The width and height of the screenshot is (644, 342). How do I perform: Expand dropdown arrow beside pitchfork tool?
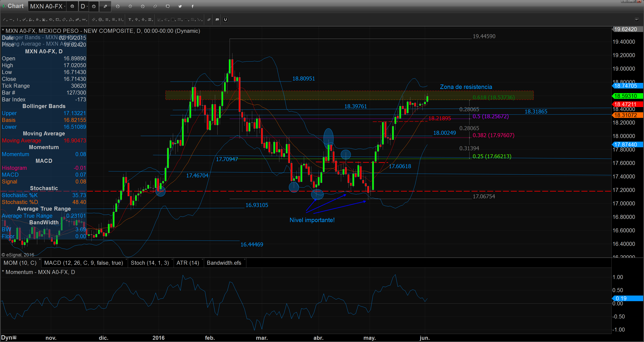point(40,21)
